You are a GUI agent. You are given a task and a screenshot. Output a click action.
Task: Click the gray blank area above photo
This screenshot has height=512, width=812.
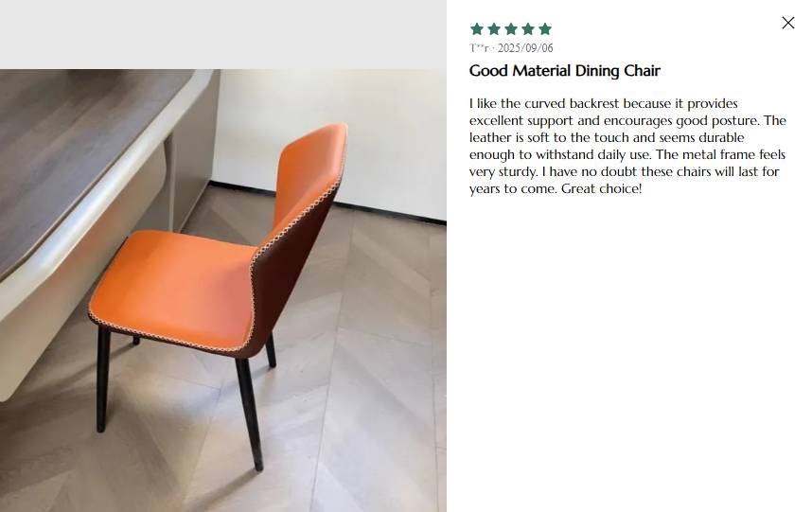pos(223,34)
